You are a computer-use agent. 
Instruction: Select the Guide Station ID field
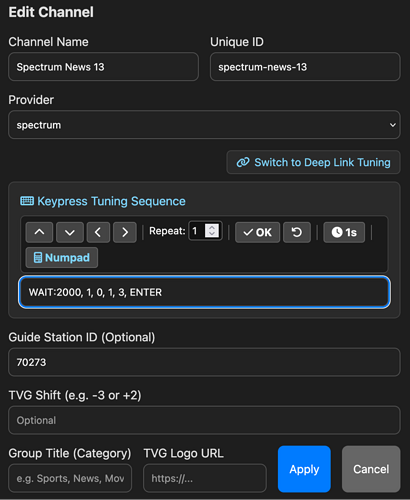click(x=204, y=362)
